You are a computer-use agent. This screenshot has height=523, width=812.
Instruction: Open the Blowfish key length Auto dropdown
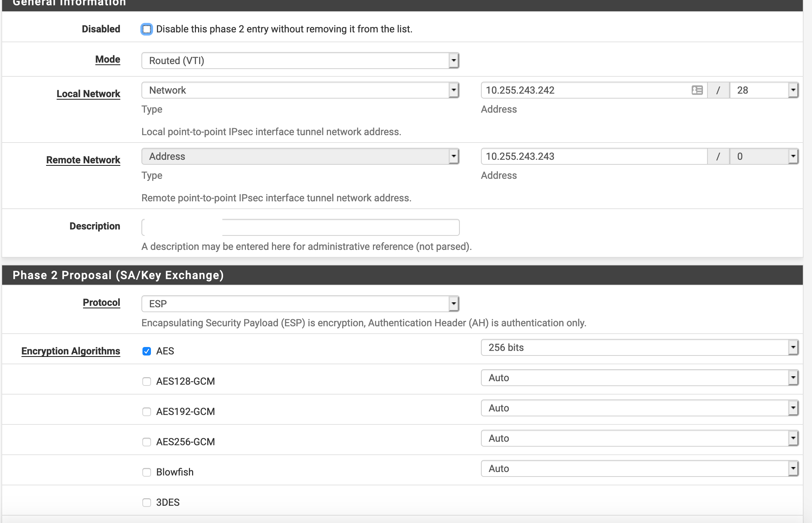(639, 469)
